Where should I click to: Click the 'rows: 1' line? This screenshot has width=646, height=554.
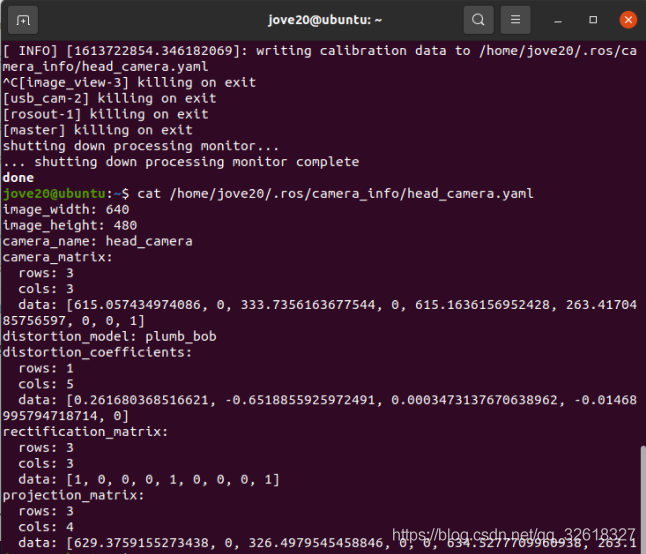click(46, 368)
